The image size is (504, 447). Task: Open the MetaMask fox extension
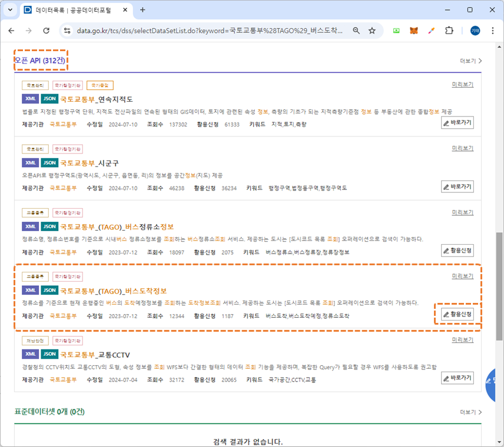[414, 31]
